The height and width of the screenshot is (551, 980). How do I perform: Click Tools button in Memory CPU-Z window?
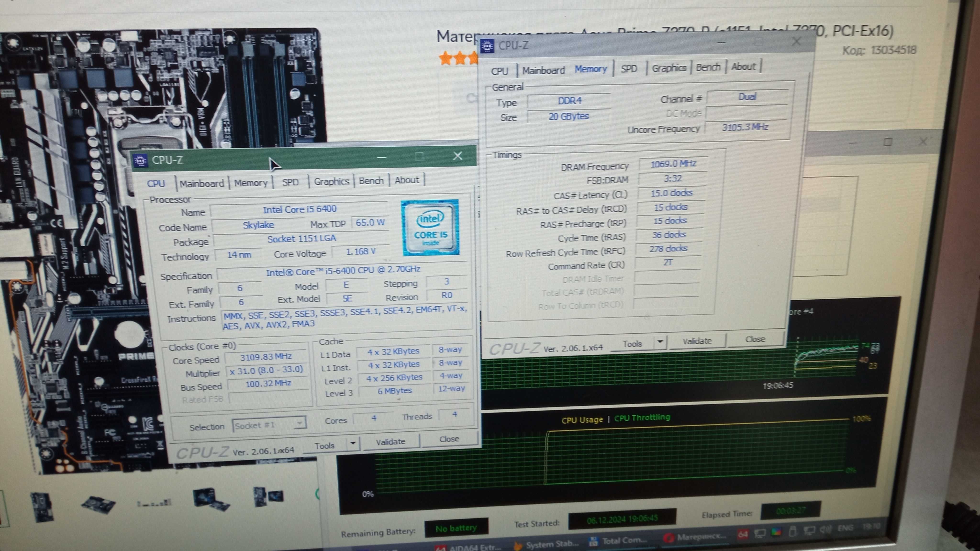(632, 344)
